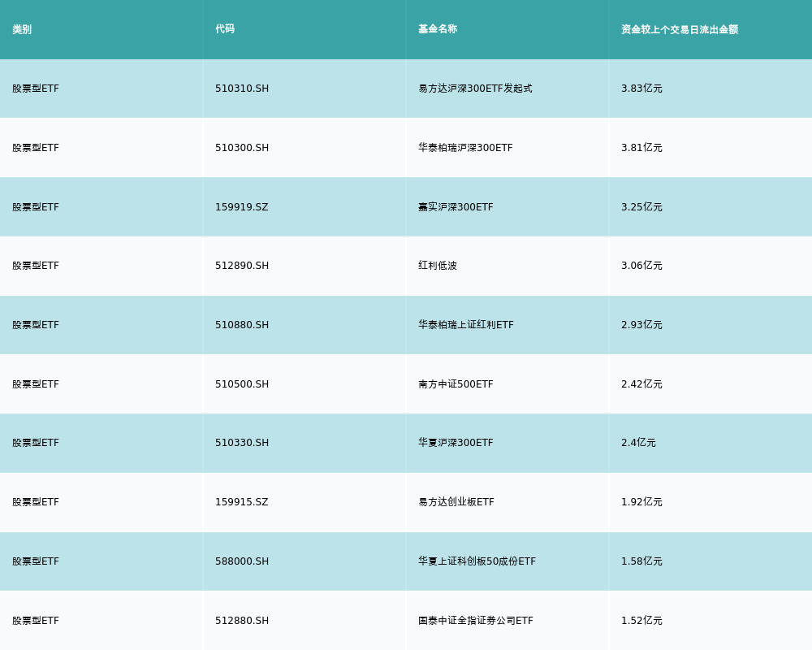Select code 510500.SH
The width and height of the screenshot is (812, 650).
[x=242, y=384]
